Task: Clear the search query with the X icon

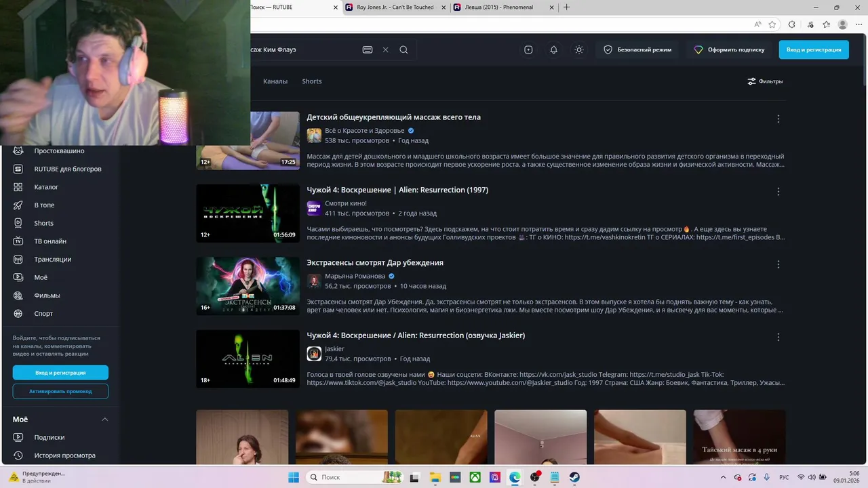Action: (x=386, y=49)
